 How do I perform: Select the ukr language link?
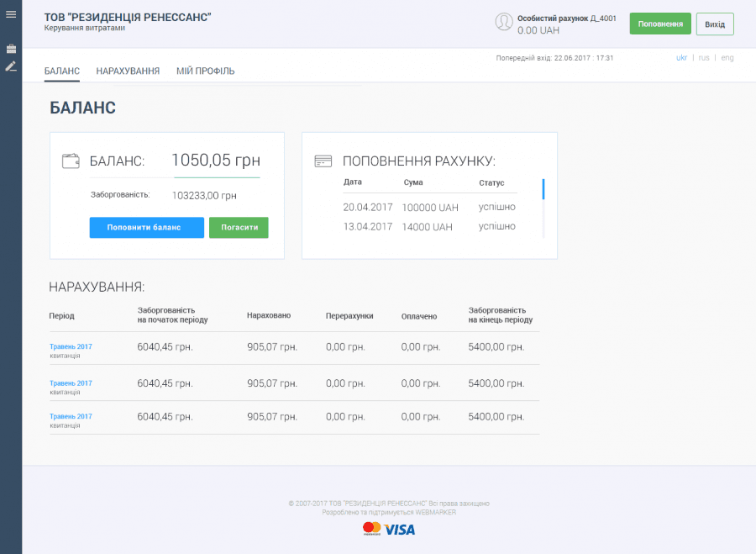[x=681, y=58]
